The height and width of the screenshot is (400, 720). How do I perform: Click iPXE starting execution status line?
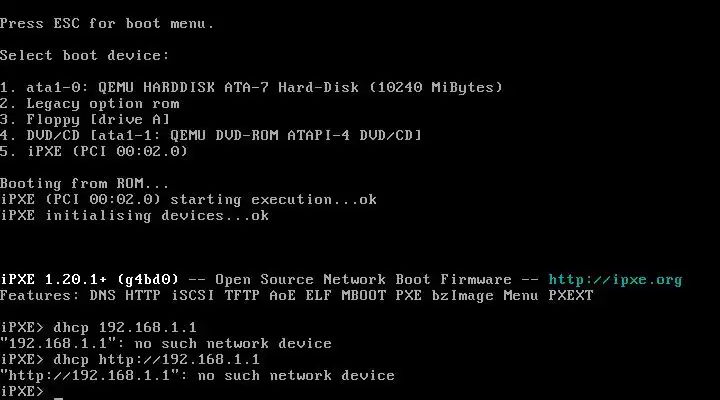188,200
